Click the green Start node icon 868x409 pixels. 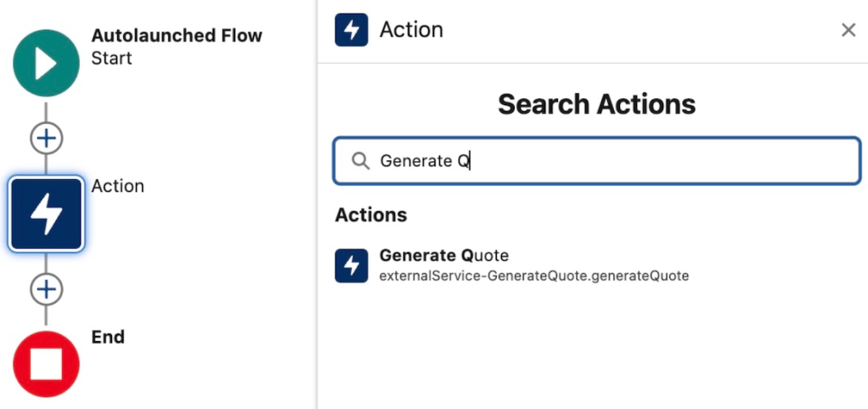pyautogui.click(x=46, y=63)
